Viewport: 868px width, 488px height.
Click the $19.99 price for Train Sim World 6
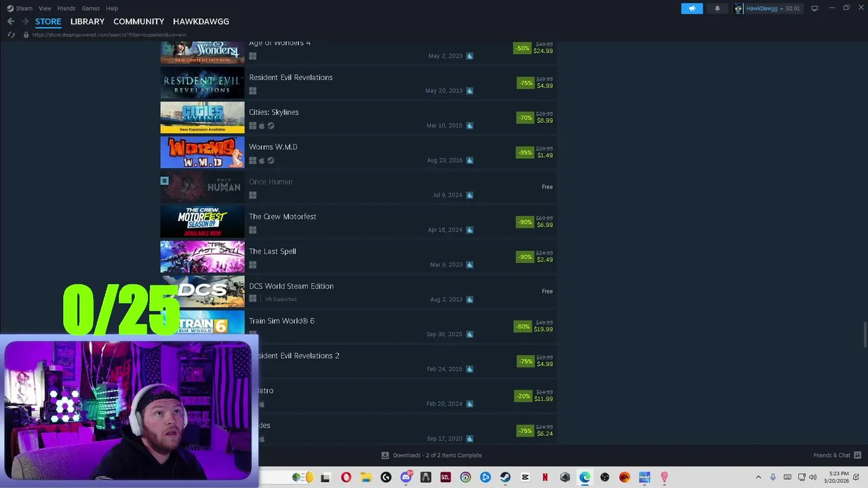542,329
